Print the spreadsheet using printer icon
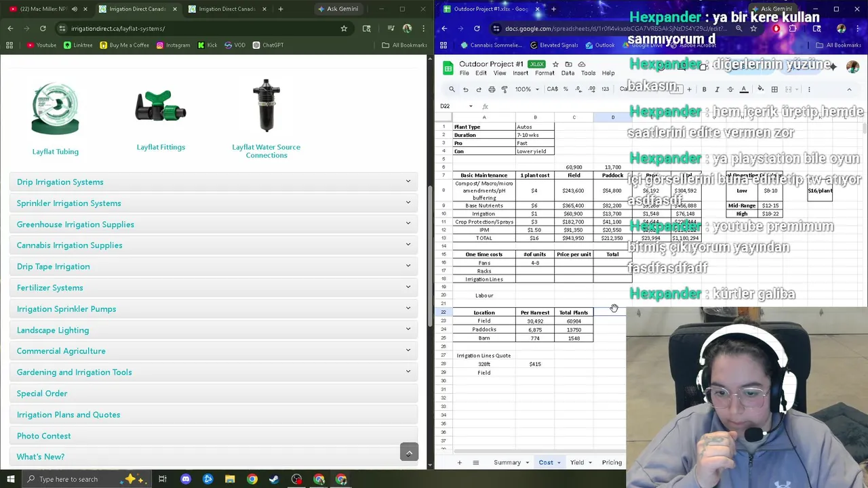868x488 pixels. pyautogui.click(x=492, y=89)
